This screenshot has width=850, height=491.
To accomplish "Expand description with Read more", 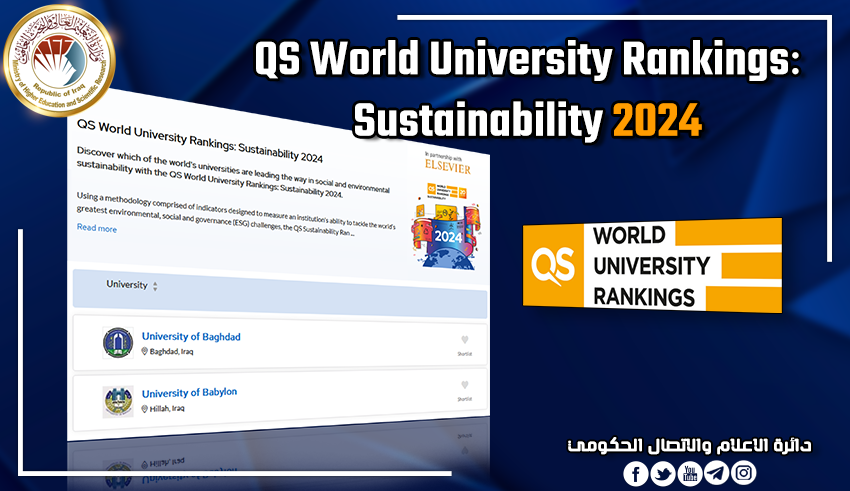I will (96, 228).
